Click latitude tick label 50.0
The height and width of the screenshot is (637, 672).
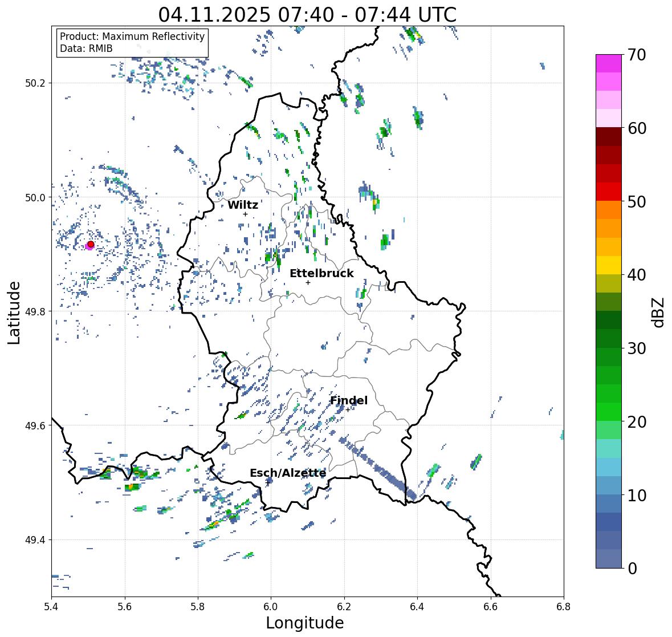coord(35,198)
